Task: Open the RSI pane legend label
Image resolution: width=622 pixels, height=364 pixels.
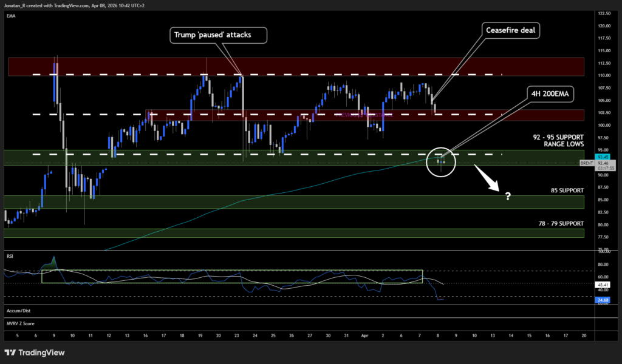Action: pos(10,256)
